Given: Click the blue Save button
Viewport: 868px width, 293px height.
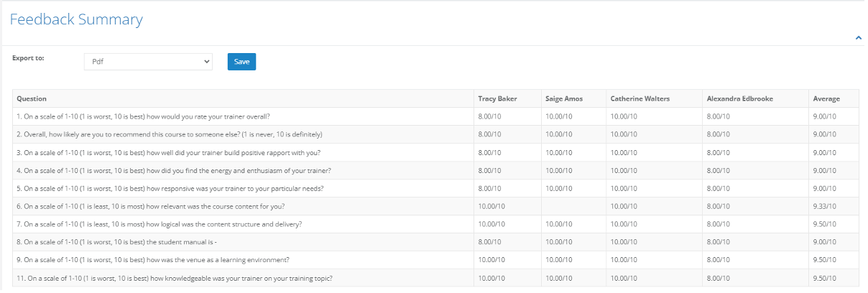Looking at the screenshot, I should [241, 62].
